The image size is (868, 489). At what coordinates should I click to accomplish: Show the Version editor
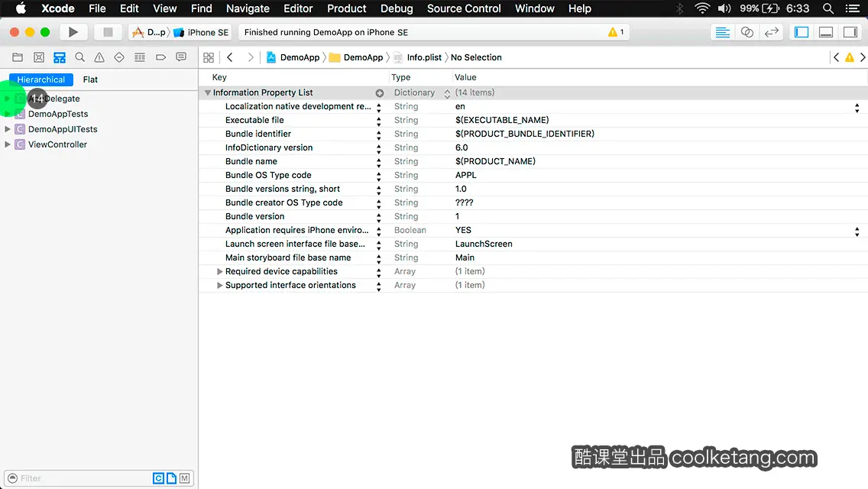tap(771, 32)
